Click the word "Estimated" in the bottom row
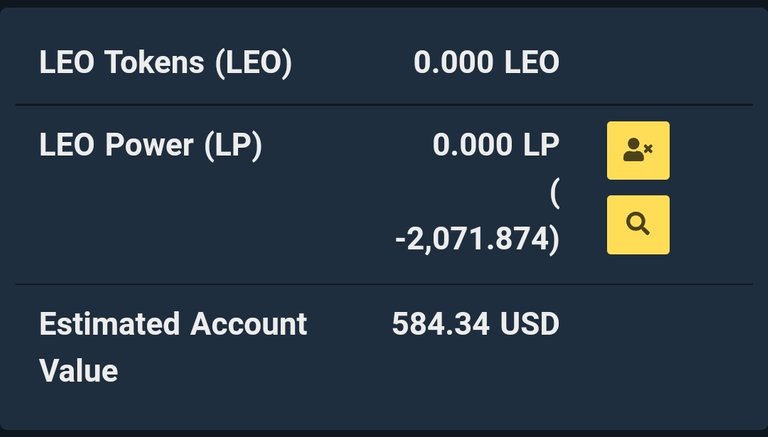 110,324
